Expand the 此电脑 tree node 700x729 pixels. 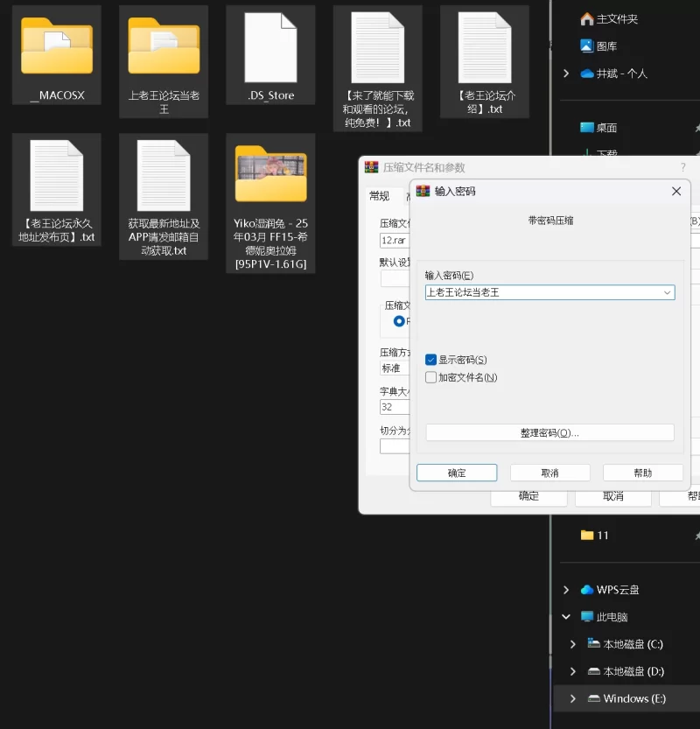click(566, 617)
